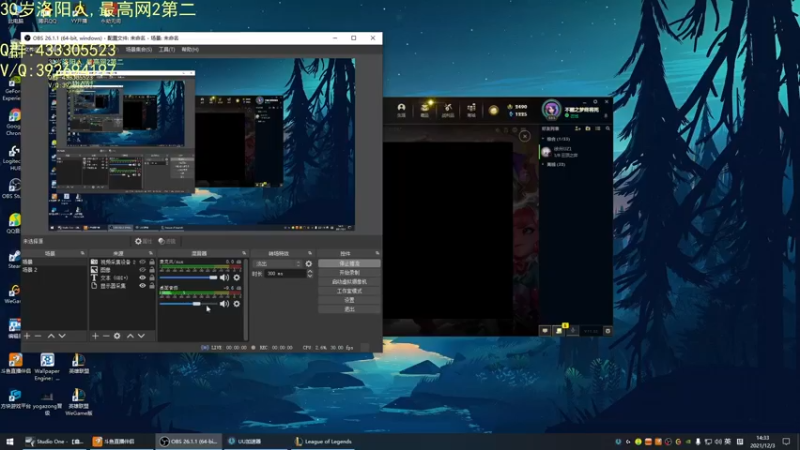Move the selected scene up
Screen dimensions: 800x450
[x=51, y=336]
